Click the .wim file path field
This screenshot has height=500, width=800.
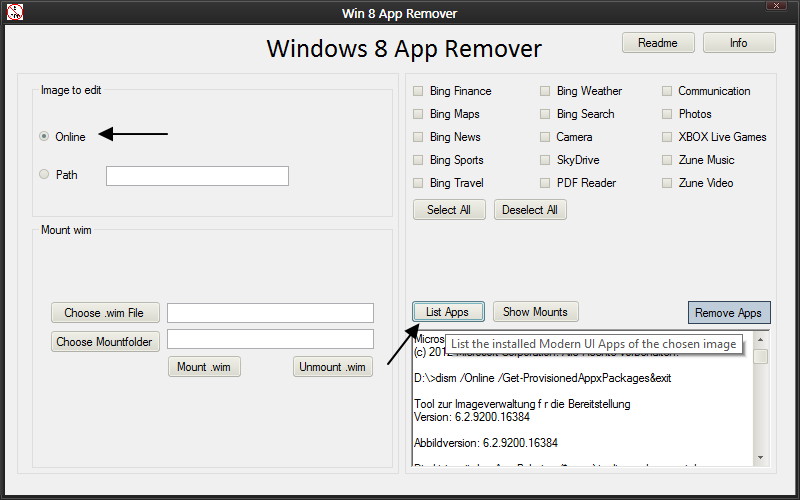click(x=270, y=313)
